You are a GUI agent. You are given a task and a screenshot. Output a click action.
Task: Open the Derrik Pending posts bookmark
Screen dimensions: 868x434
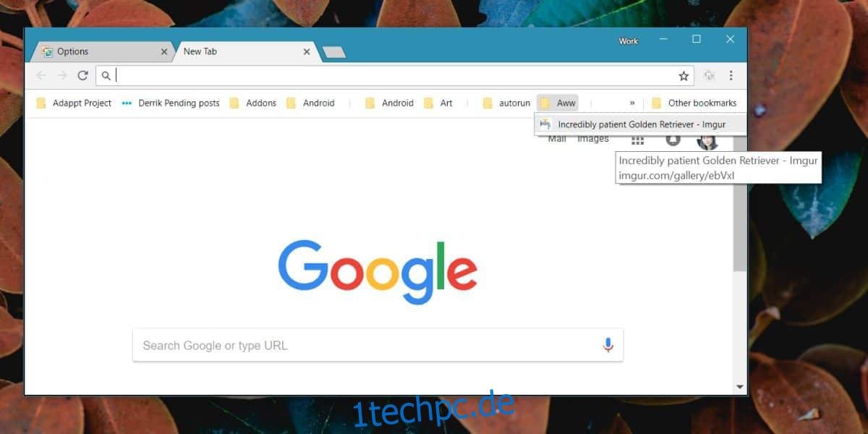pos(171,103)
